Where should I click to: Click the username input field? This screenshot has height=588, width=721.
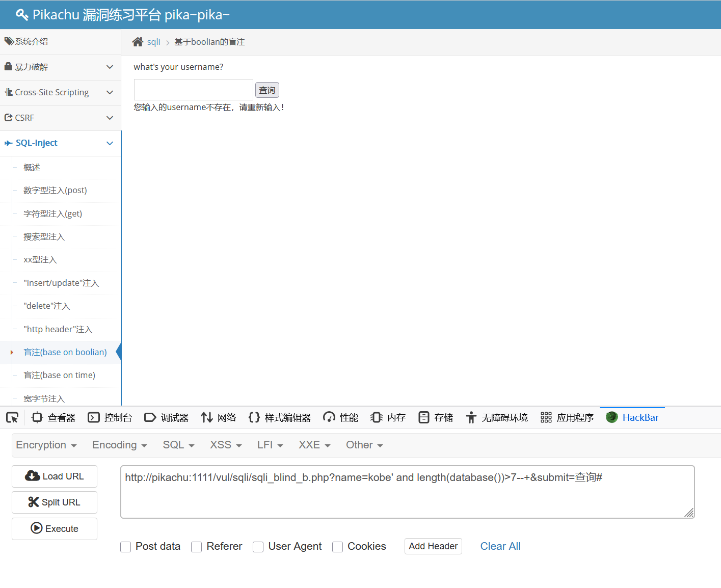(x=194, y=90)
